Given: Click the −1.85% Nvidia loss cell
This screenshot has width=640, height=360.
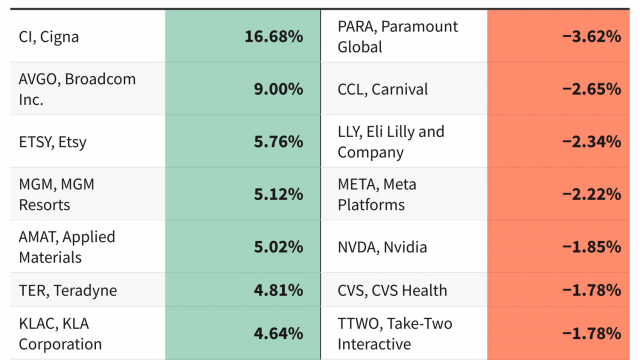Looking at the screenshot, I should pos(558,247).
